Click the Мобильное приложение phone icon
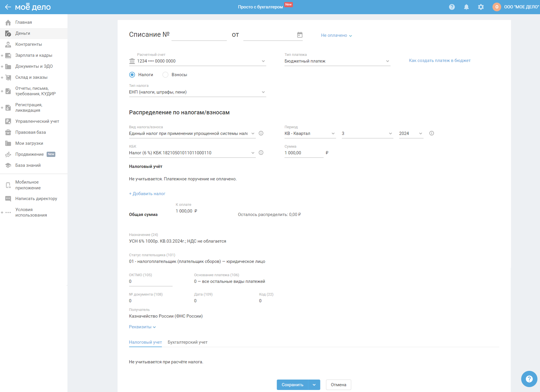This screenshot has width=540, height=392. coord(8,185)
